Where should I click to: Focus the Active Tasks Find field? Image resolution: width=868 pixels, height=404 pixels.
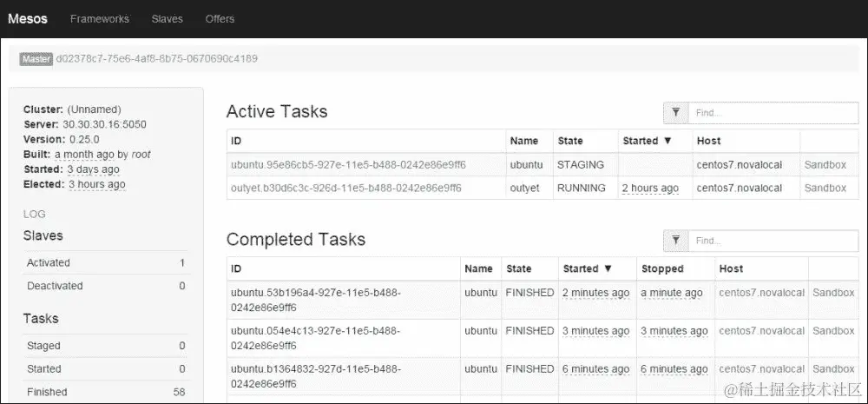tap(773, 112)
